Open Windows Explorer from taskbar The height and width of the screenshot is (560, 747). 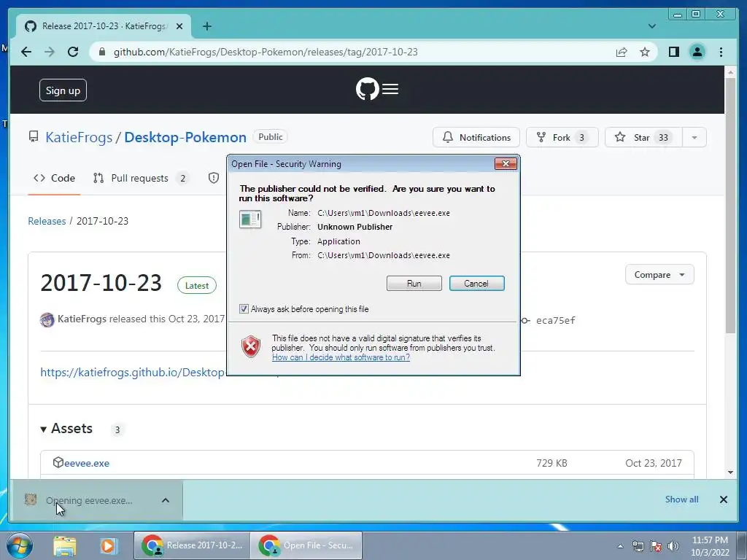click(65, 545)
